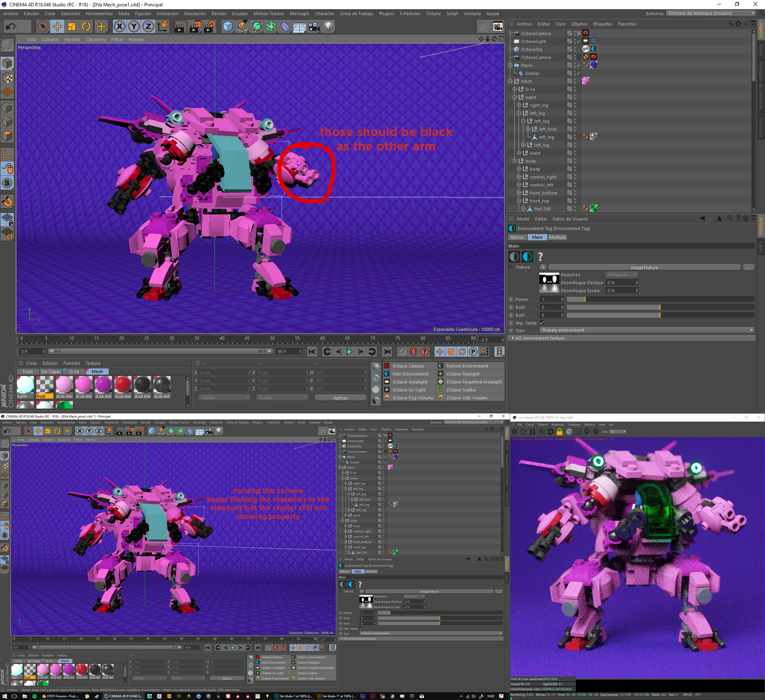
Task: Open the Octane menu in top menu bar
Action: point(433,14)
